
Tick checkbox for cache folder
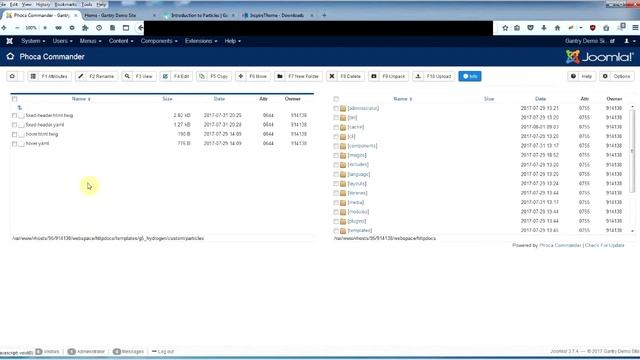pos(336,127)
